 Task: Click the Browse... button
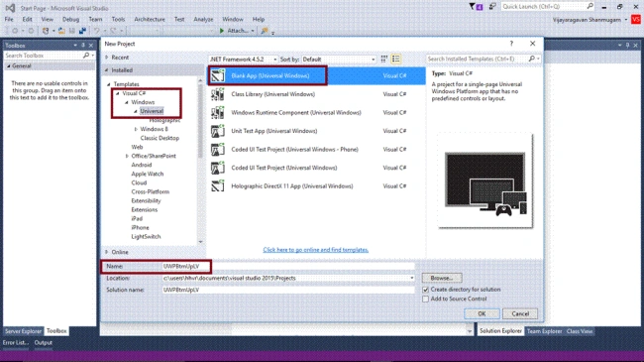point(442,278)
